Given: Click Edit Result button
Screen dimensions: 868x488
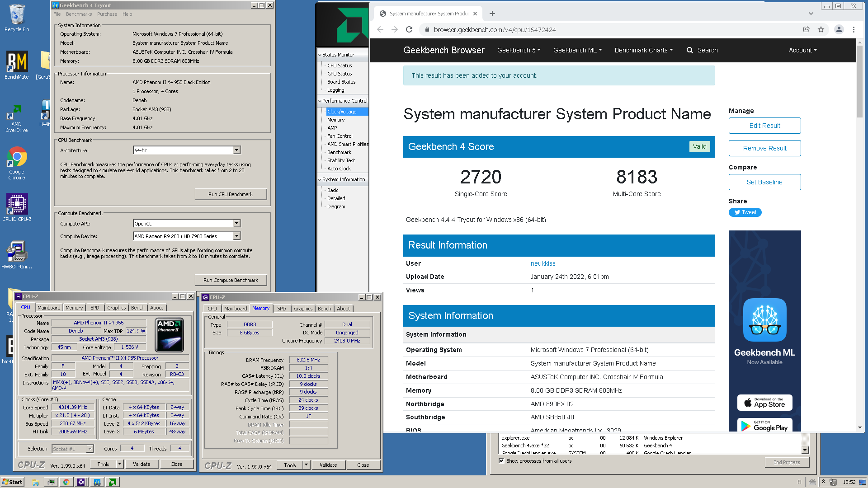Looking at the screenshot, I should (x=764, y=126).
